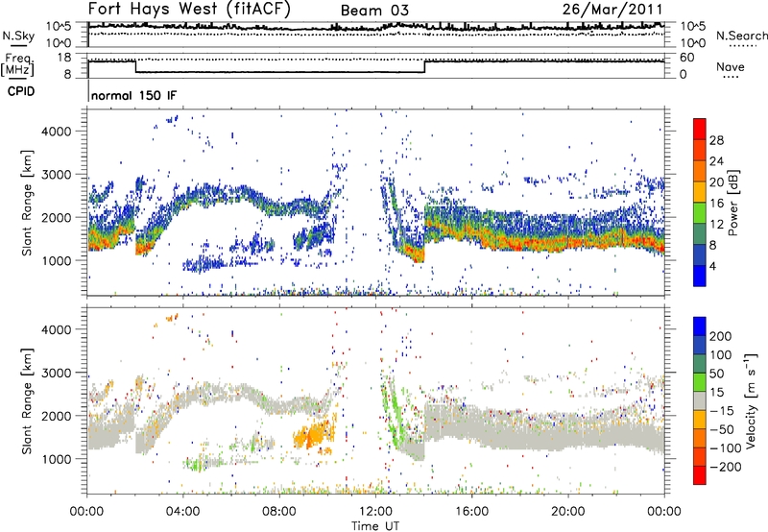
Task: Click the '08:00' time tick label
Action: tap(279, 512)
